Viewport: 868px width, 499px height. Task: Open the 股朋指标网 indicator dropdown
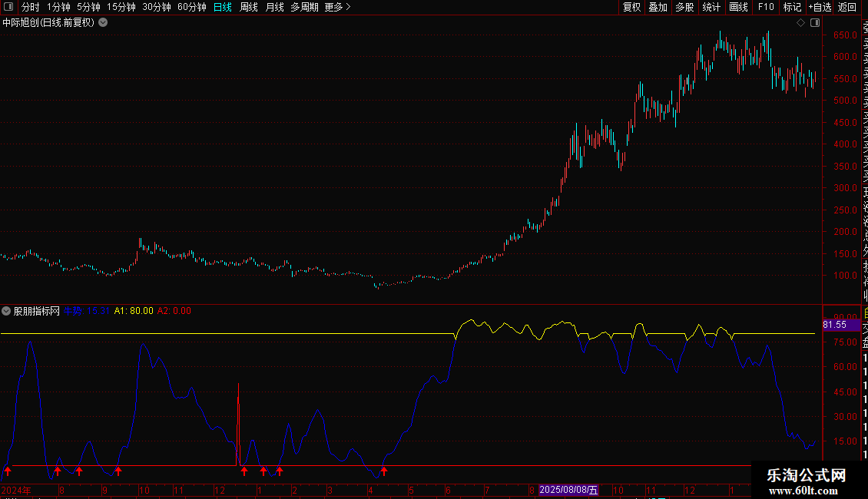pos(6,311)
